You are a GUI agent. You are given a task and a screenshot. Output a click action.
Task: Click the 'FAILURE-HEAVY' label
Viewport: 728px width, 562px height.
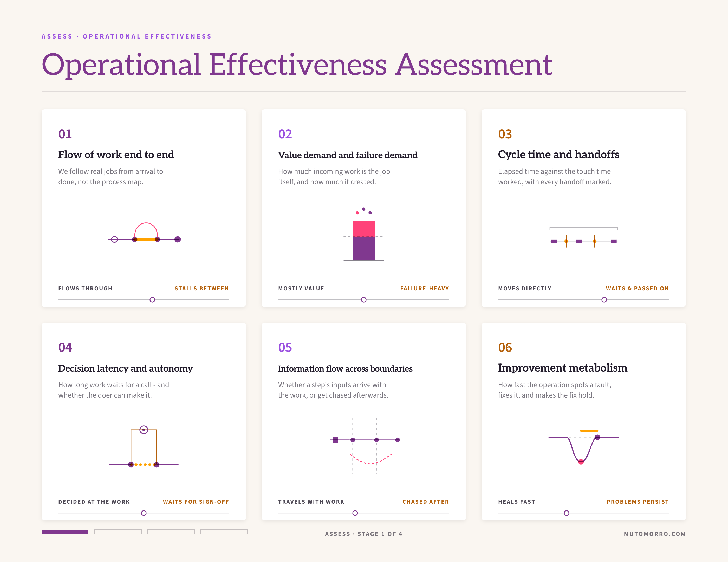pyautogui.click(x=424, y=289)
